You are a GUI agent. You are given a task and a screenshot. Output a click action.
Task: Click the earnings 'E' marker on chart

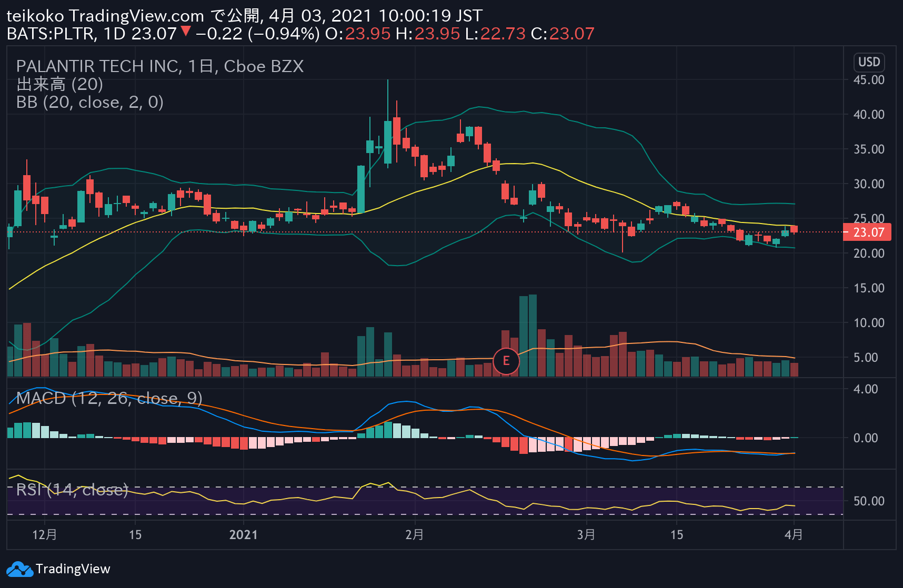click(506, 361)
